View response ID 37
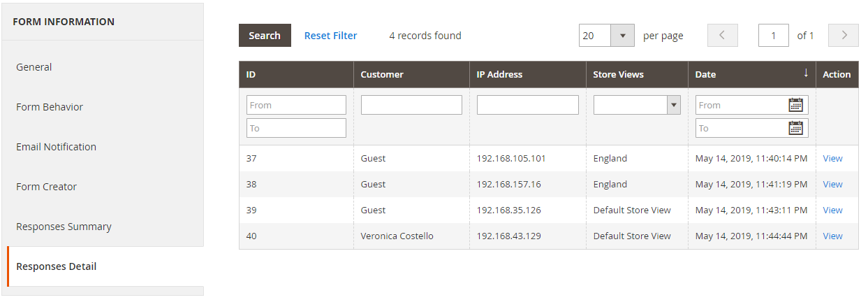This screenshot has width=868, height=300. pos(832,158)
